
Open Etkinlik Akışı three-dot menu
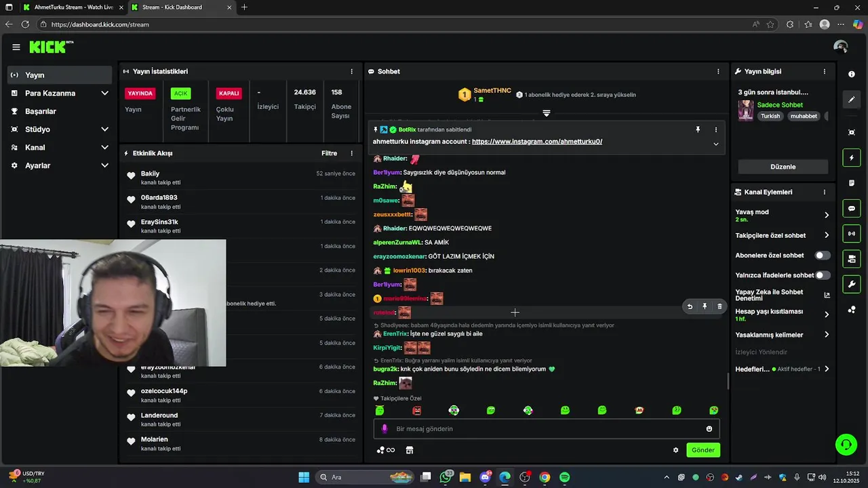point(351,153)
